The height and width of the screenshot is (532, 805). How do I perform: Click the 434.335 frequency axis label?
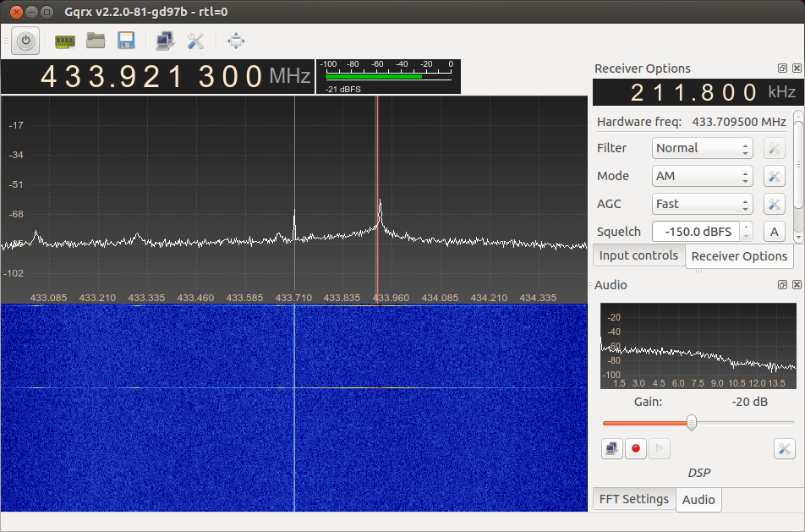[538, 298]
